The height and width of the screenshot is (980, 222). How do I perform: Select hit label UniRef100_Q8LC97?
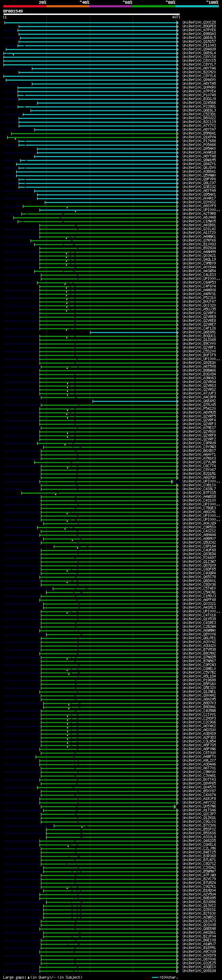point(199,183)
